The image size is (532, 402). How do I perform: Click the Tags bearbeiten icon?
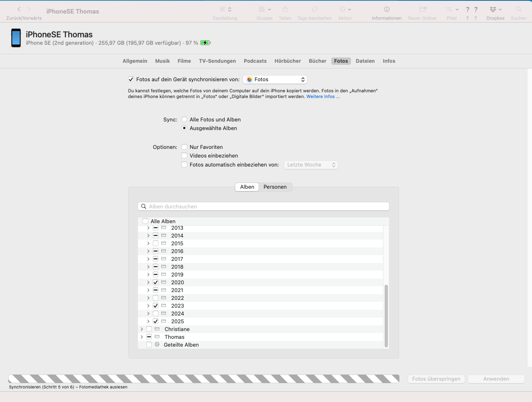point(314,9)
